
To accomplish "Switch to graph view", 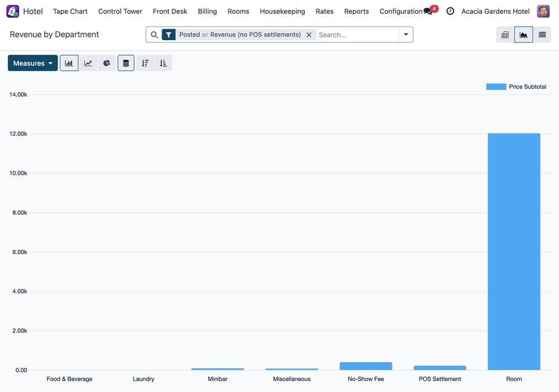I will pyautogui.click(x=523, y=35).
